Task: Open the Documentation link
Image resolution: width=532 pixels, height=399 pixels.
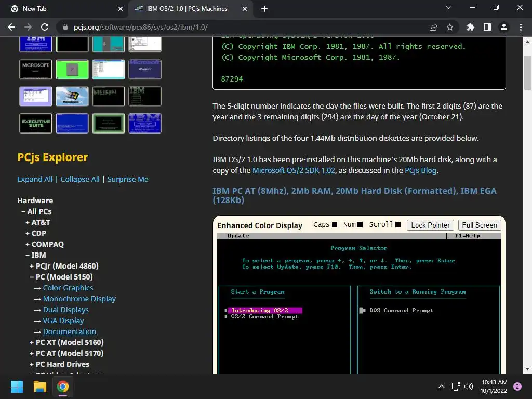Action: coord(69,331)
